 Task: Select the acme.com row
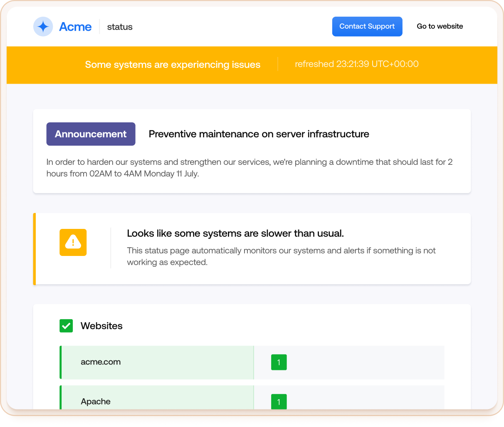point(157,362)
